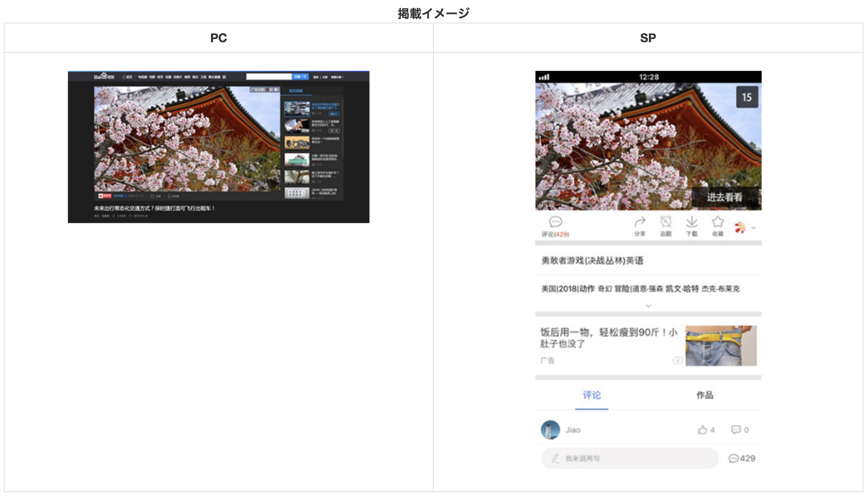Open the jeans ad thumbnail image
The image size is (868, 496).
click(x=721, y=346)
